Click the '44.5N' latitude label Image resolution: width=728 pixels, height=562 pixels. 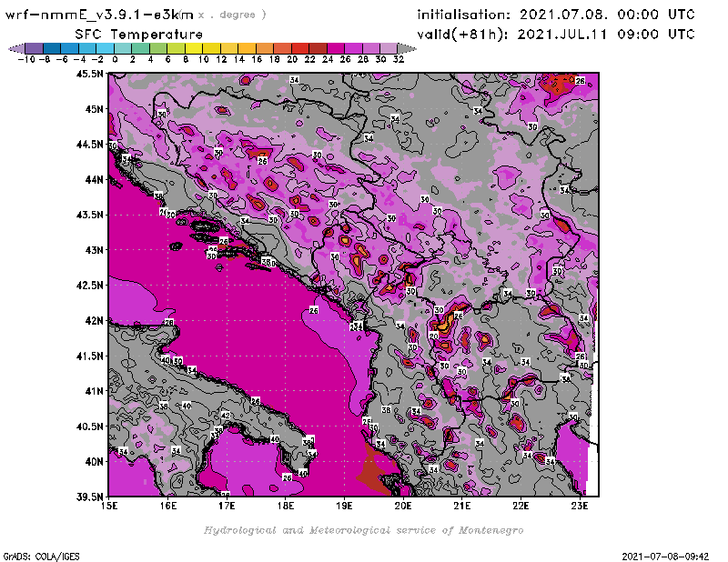[90, 145]
